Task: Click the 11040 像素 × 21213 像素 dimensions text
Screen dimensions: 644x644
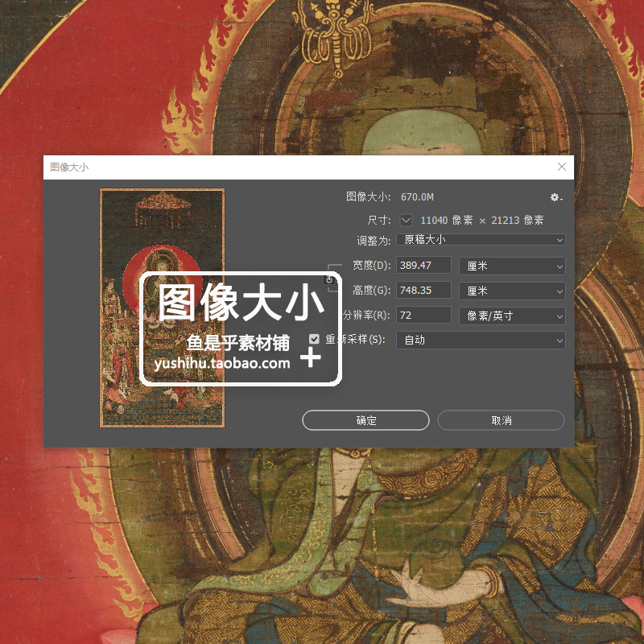Action: (481, 220)
